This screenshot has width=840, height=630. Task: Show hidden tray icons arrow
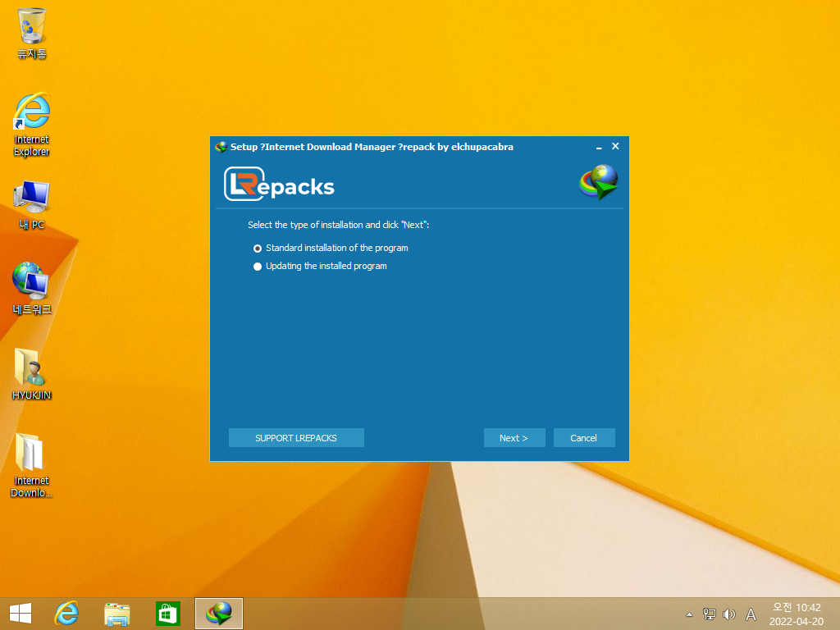tap(689, 614)
